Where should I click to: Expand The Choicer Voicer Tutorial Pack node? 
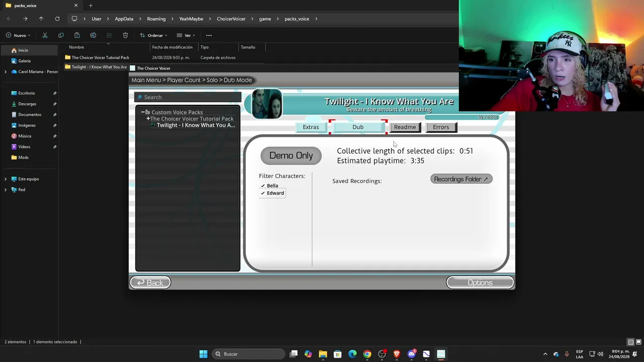tap(148, 119)
